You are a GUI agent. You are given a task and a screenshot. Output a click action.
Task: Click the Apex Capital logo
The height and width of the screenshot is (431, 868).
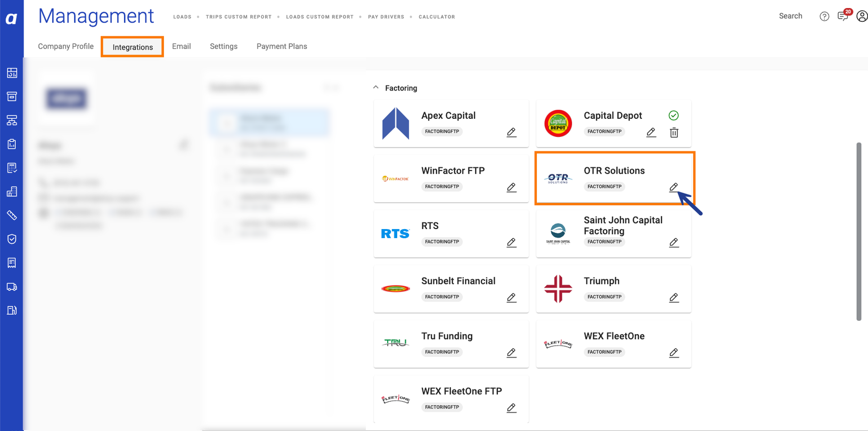(396, 124)
